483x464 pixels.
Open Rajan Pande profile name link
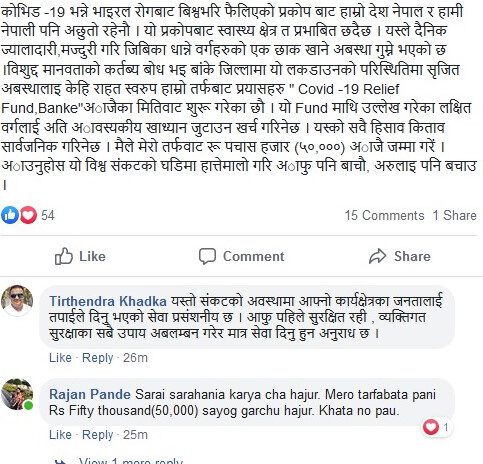click(x=90, y=395)
